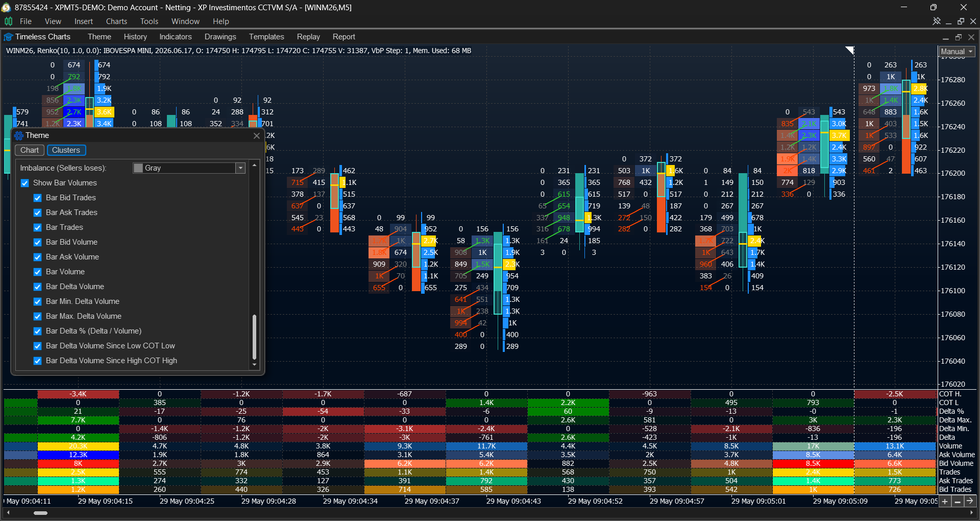Viewport: 980px width, 521px height.
Task: Click the 176200 price axis label
Action: (953, 173)
